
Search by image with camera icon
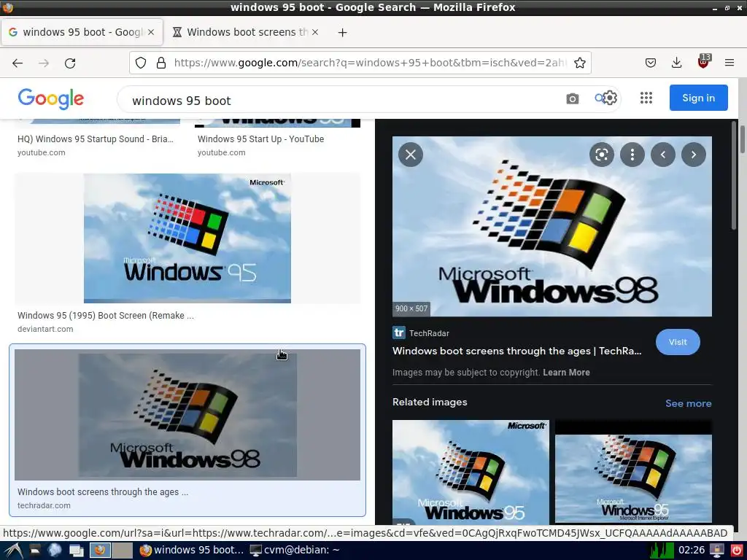tap(573, 98)
